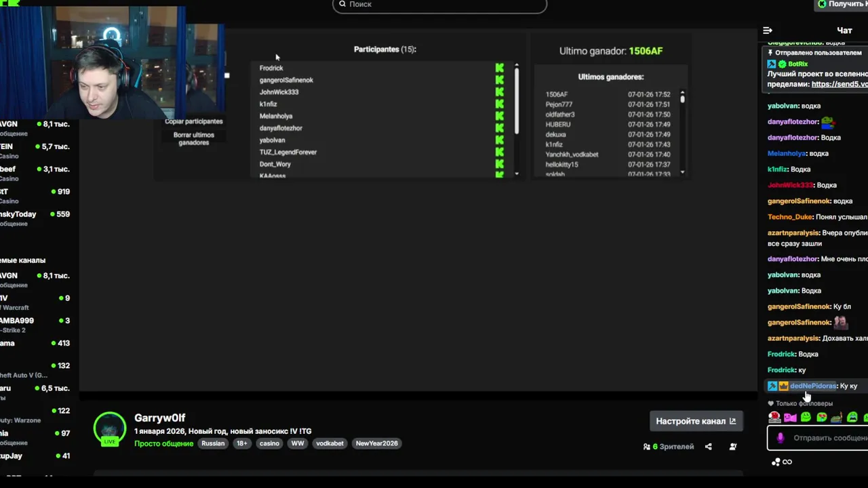Click the K icon beside yabolvan participant
The height and width of the screenshot is (488, 868).
point(500,140)
